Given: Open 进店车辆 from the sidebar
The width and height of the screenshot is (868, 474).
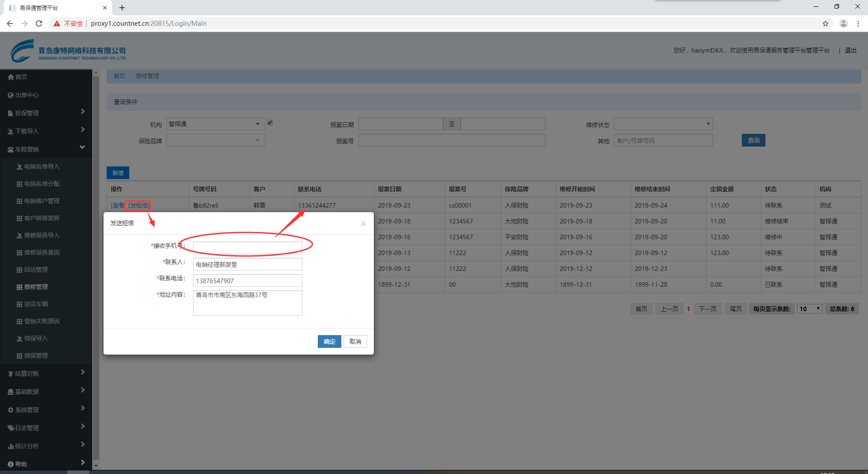Looking at the screenshot, I should [36, 304].
